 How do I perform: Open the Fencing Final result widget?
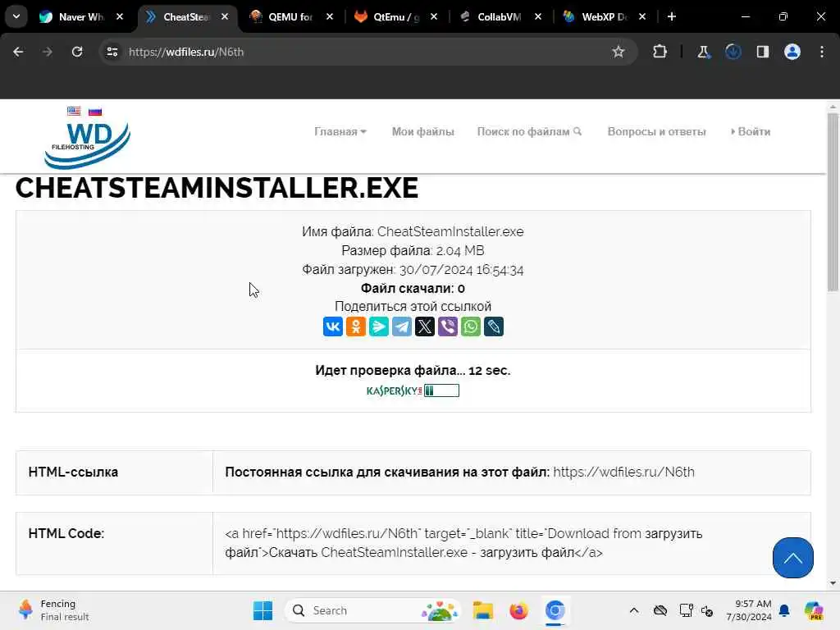pyautogui.click(x=53, y=610)
